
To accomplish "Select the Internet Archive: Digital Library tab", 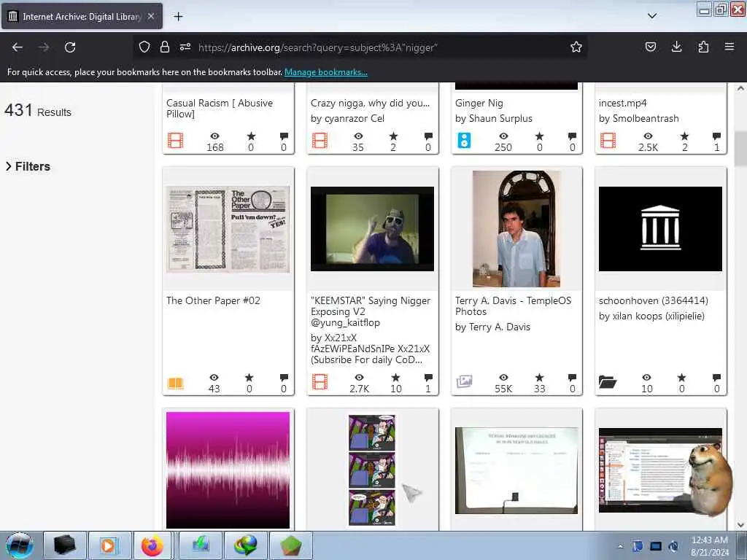I will (x=82, y=16).
